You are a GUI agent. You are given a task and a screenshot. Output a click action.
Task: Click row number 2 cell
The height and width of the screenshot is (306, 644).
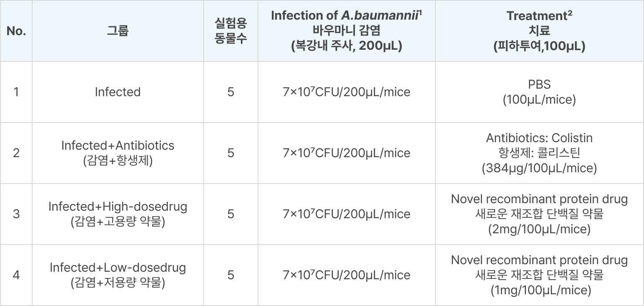(16, 153)
